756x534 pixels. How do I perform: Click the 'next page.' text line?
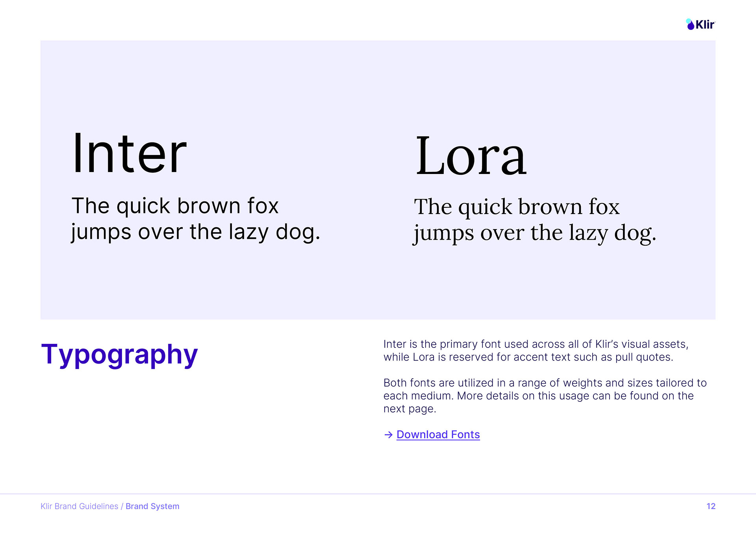click(x=410, y=409)
